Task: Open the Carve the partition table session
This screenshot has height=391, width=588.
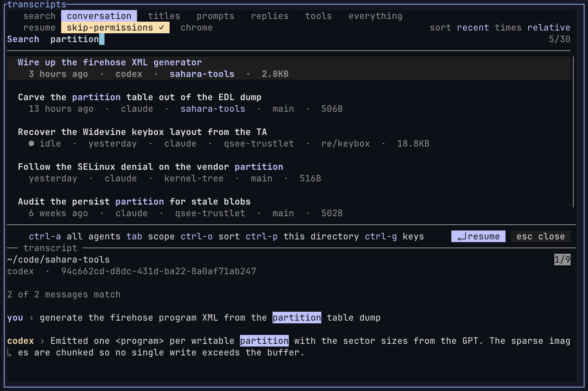Action: click(x=289, y=103)
